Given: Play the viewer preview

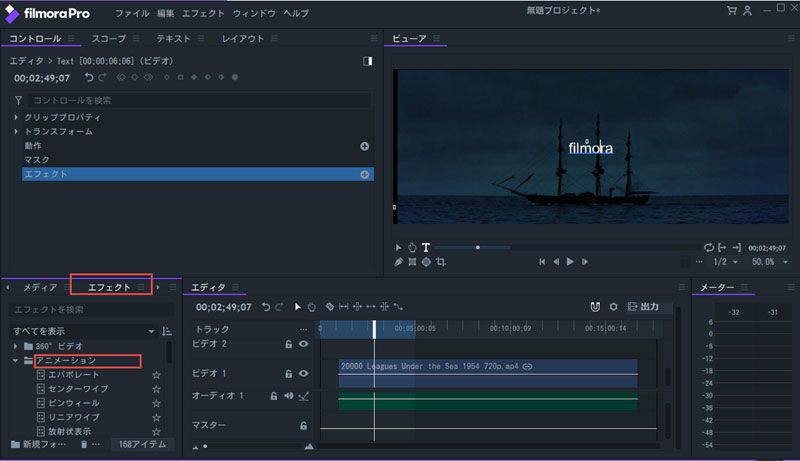Looking at the screenshot, I should pos(570,262).
